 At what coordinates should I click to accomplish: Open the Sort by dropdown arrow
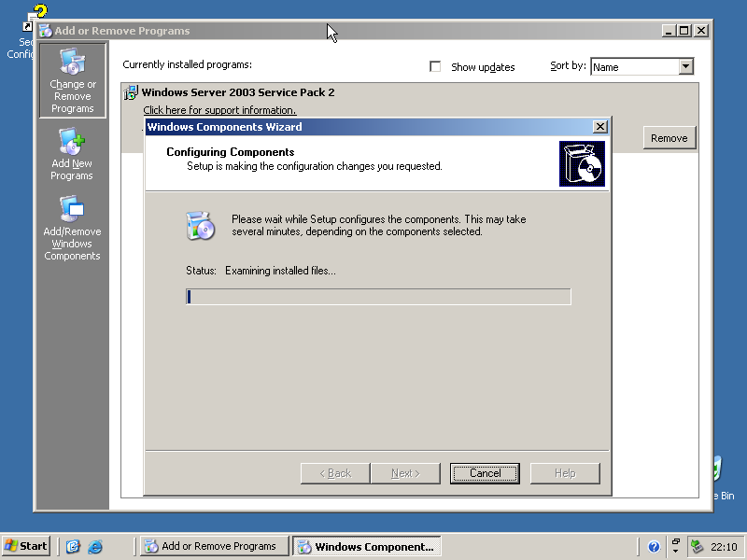click(x=686, y=66)
